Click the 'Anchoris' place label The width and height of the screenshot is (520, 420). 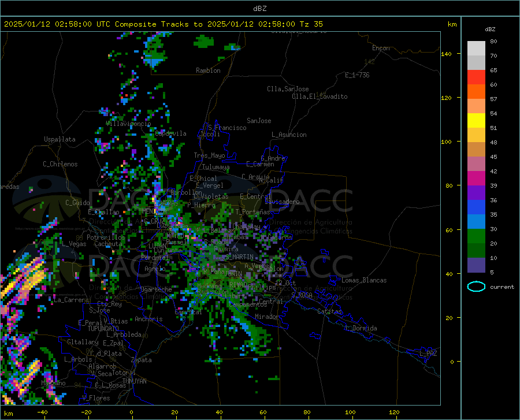click(x=148, y=319)
